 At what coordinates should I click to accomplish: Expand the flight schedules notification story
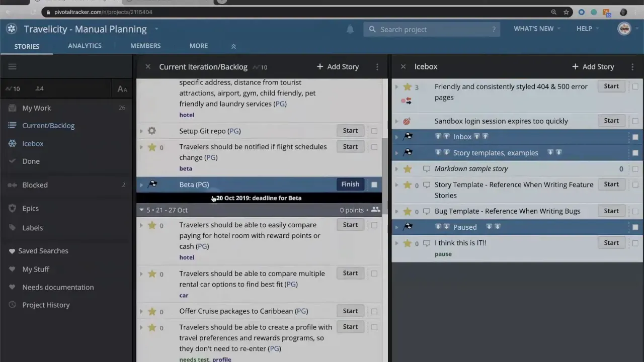(141, 147)
